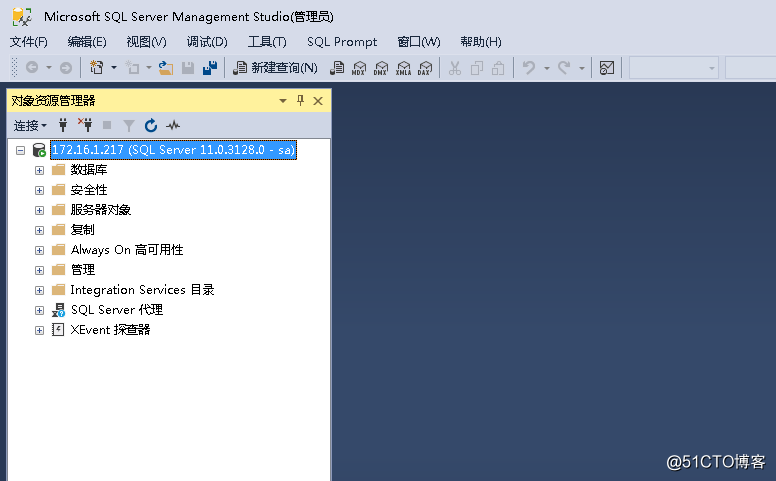The image size is (776, 481).
Task: Open the 调试(D) menu
Action: click(x=207, y=42)
